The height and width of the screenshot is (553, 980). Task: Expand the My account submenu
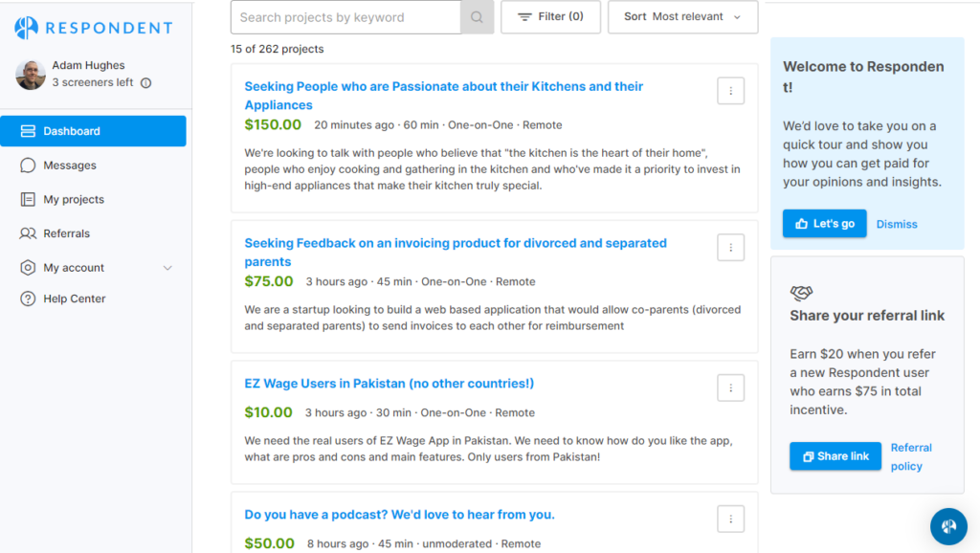click(x=167, y=268)
